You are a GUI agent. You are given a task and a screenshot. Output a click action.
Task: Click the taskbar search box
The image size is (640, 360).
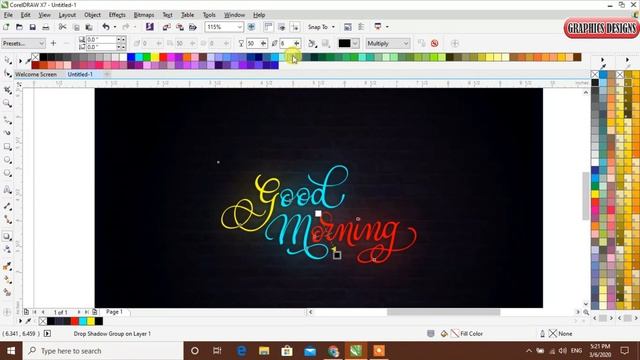point(103,351)
